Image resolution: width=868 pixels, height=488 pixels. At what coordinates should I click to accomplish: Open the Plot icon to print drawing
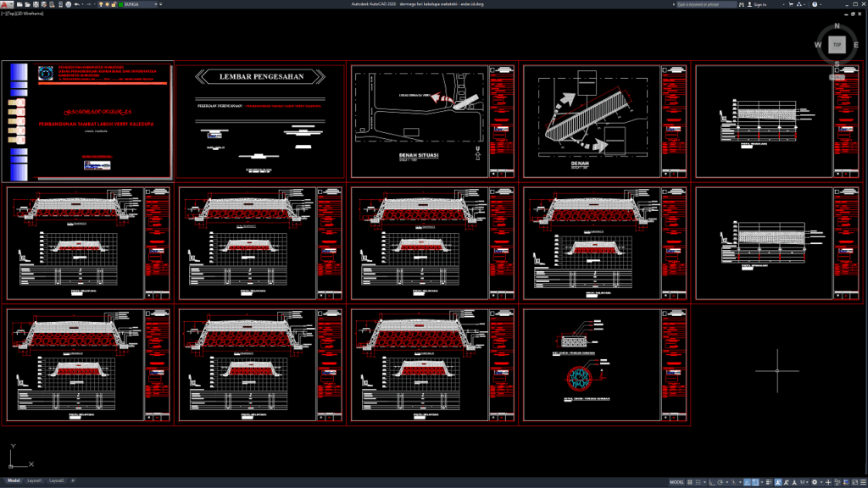pos(68,3)
